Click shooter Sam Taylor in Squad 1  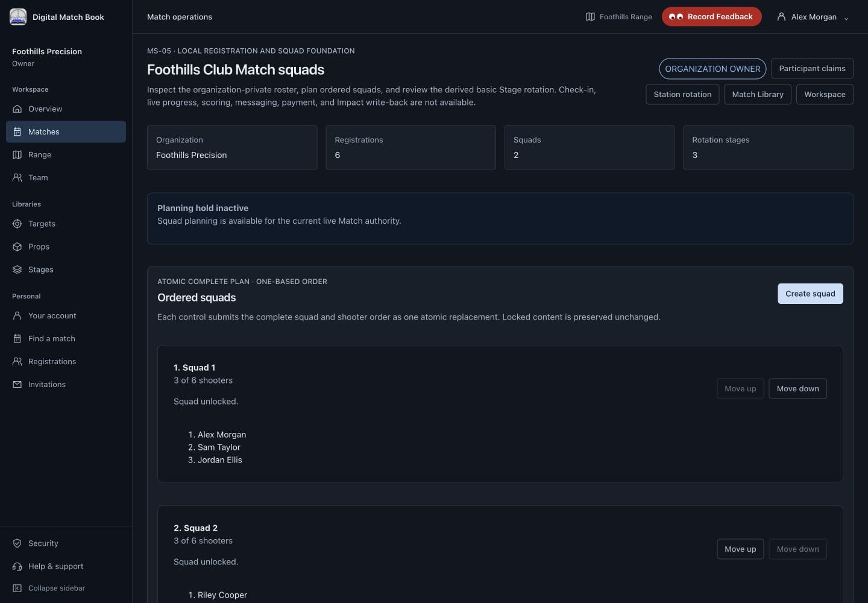coord(219,447)
